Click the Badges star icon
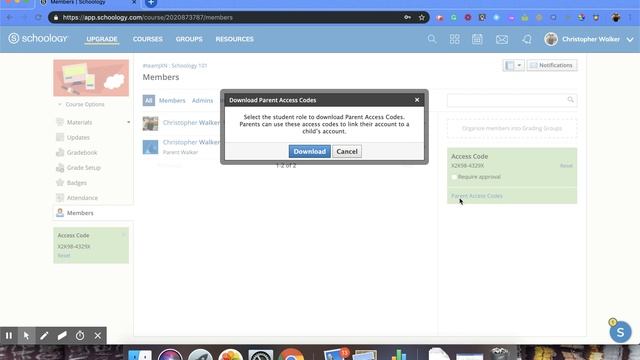Viewport: 640px width, 360px height. pyautogui.click(x=60, y=183)
